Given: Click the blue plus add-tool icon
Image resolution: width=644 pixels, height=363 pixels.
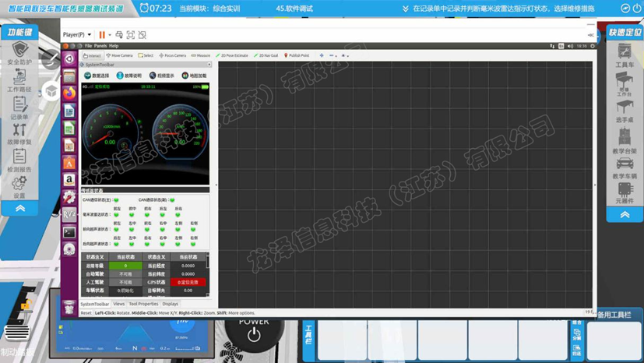Looking at the screenshot, I should (321, 55).
